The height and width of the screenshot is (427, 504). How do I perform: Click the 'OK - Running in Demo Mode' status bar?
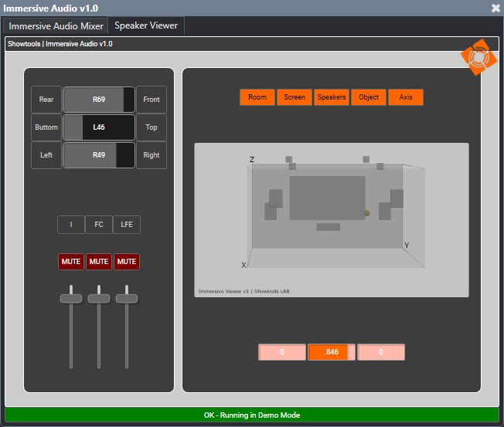(252, 415)
